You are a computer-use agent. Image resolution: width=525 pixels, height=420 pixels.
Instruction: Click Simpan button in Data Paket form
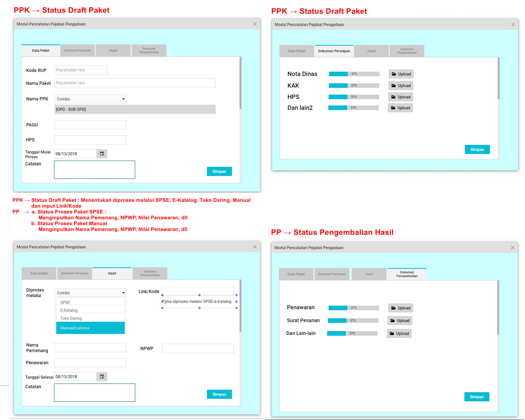click(x=219, y=171)
